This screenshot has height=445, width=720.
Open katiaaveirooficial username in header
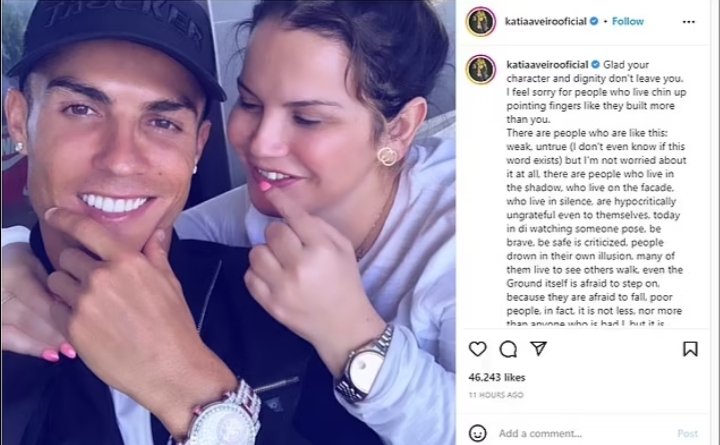click(546, 21)
